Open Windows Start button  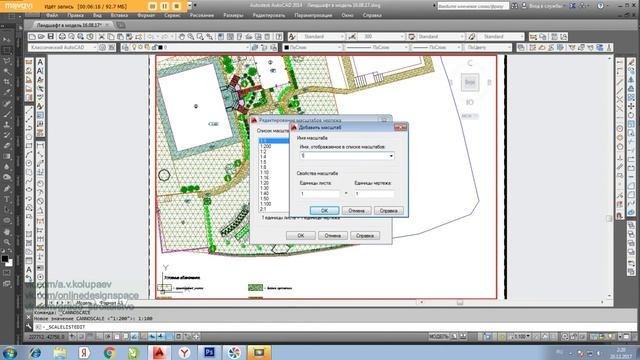9,352
